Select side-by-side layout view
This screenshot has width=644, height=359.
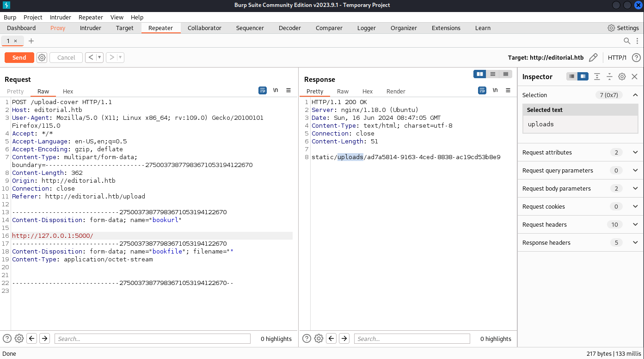(480, 74)
